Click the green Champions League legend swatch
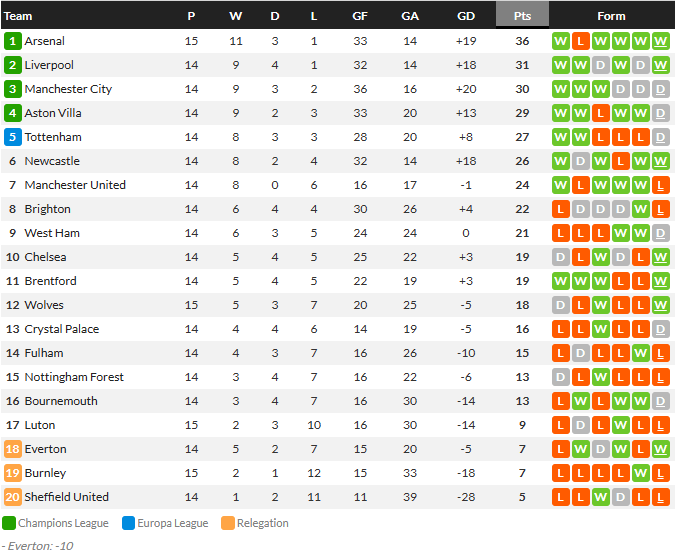 [x=9, y=523]
